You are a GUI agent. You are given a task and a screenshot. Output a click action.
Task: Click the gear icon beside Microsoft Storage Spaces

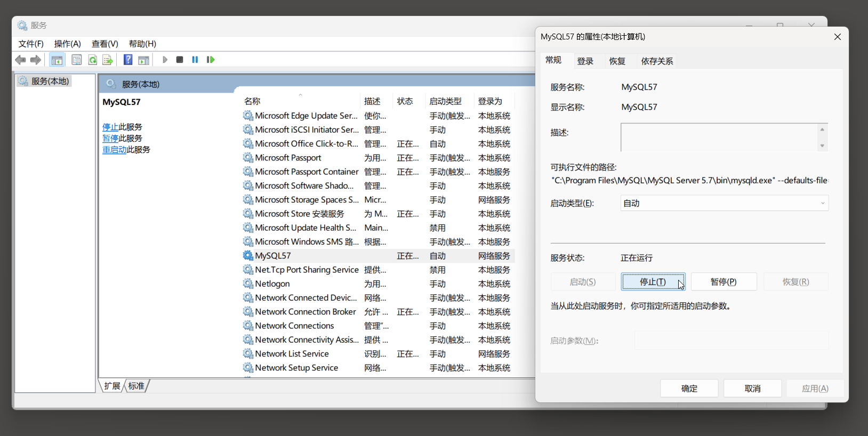(x=248, y=200)
